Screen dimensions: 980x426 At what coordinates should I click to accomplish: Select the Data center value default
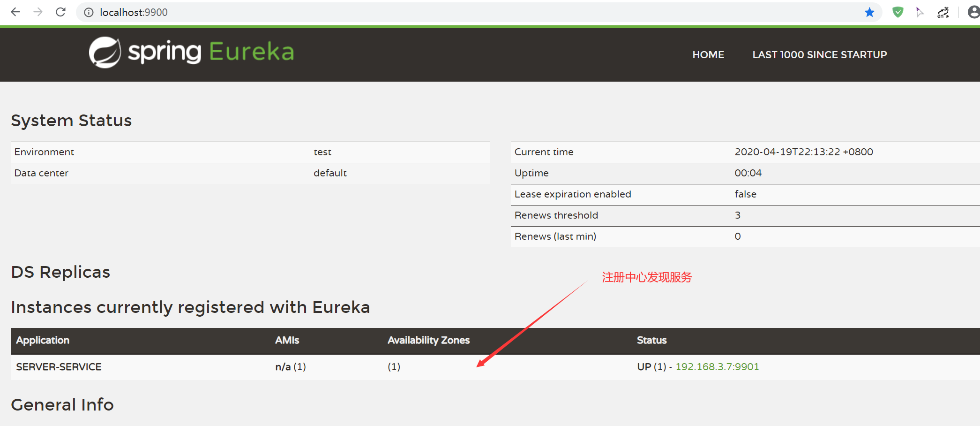[x=330, y=173]
